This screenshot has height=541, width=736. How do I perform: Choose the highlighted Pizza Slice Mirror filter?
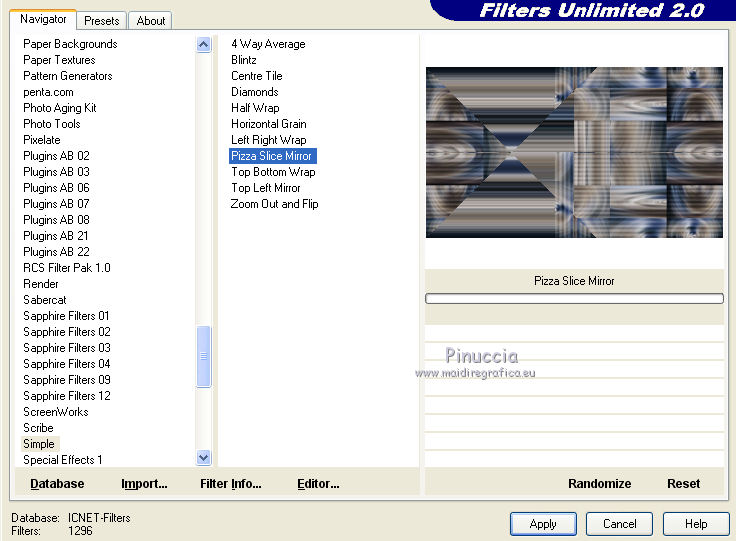pyautogui.click(x=272, y=156)
